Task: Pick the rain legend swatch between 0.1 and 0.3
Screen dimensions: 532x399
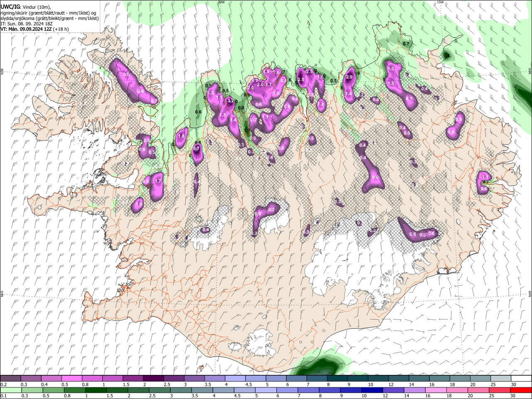Action: pyautogui.click(x=10, y=390)
